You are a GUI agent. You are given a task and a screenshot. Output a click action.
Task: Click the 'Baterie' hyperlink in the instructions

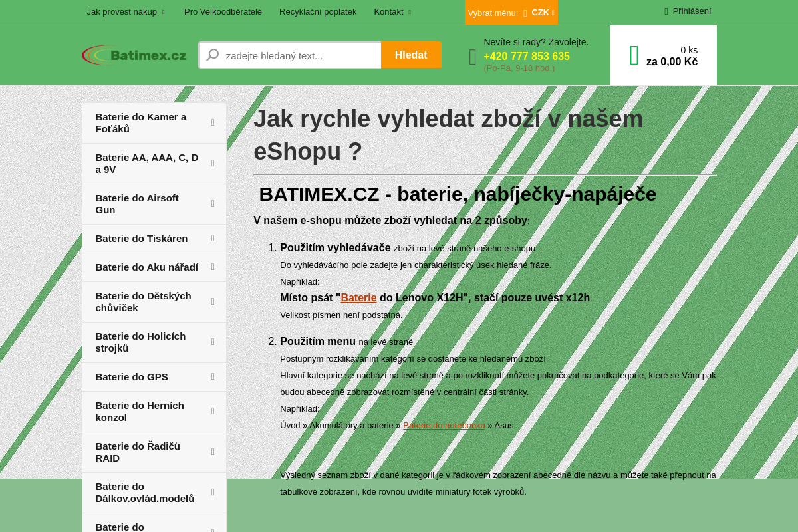358,297
